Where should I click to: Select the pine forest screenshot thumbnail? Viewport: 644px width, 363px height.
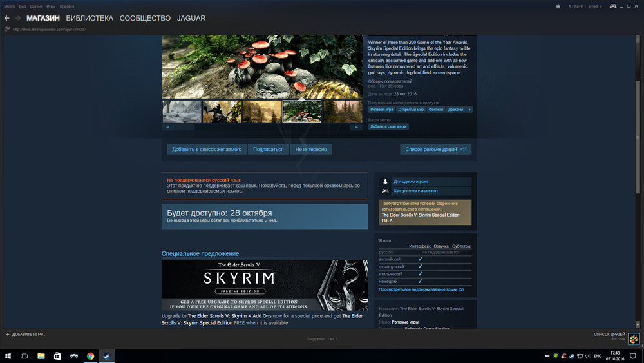coord(343,112)
